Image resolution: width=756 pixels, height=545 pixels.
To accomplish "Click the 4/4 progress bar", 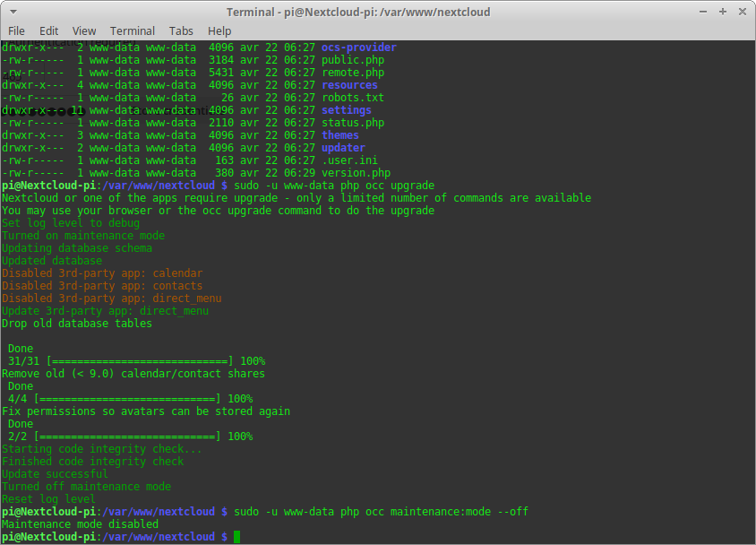I will pos(127,398).
